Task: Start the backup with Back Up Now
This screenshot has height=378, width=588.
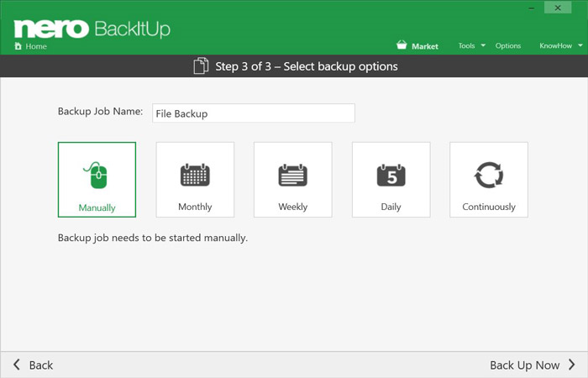Action: (524, 365)
